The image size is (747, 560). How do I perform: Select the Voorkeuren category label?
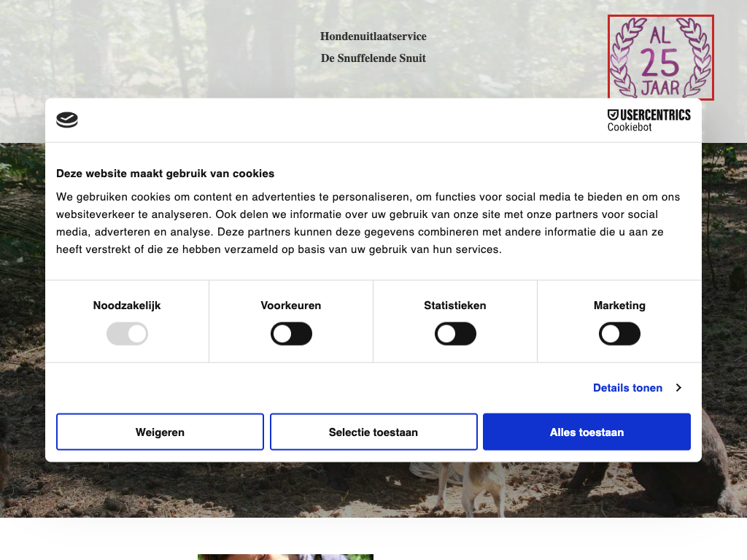[291, 306]
